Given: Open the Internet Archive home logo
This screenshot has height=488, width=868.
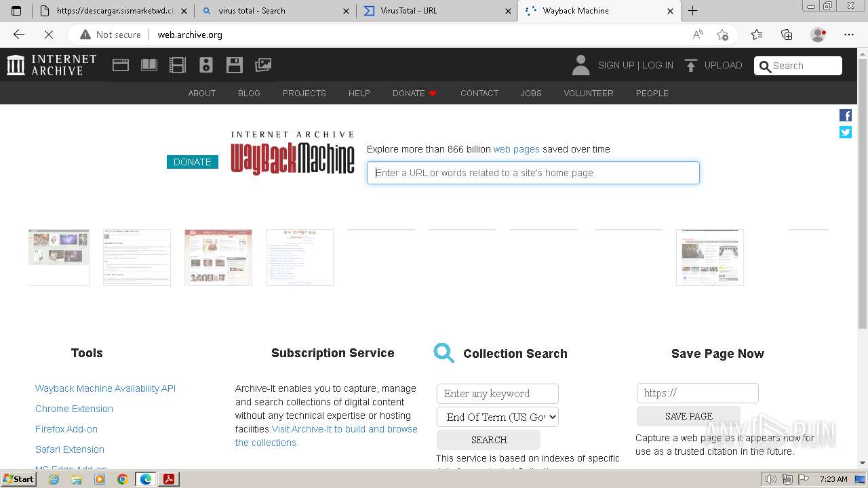Looking at the screenshot, I should 52,65.
